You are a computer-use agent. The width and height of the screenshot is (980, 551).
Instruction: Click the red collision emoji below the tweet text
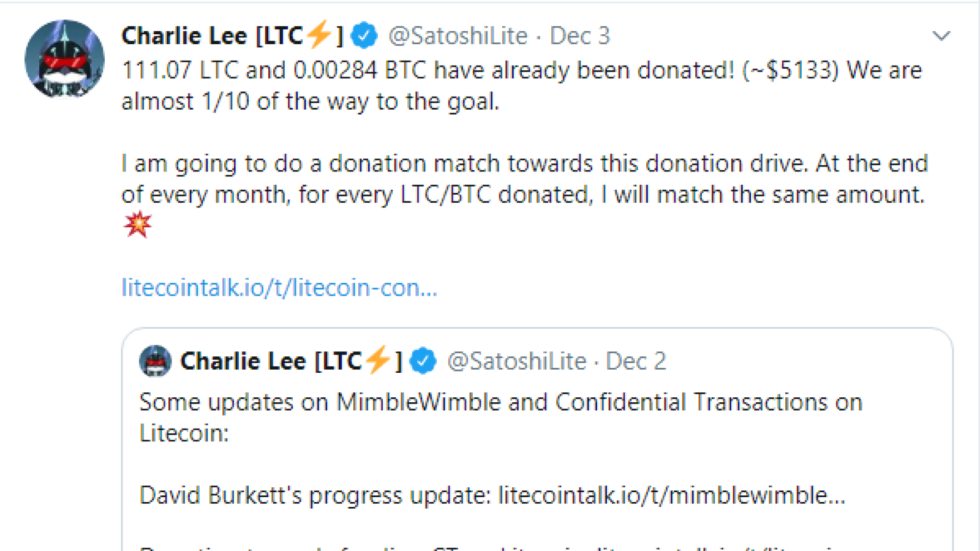(138, 224)
